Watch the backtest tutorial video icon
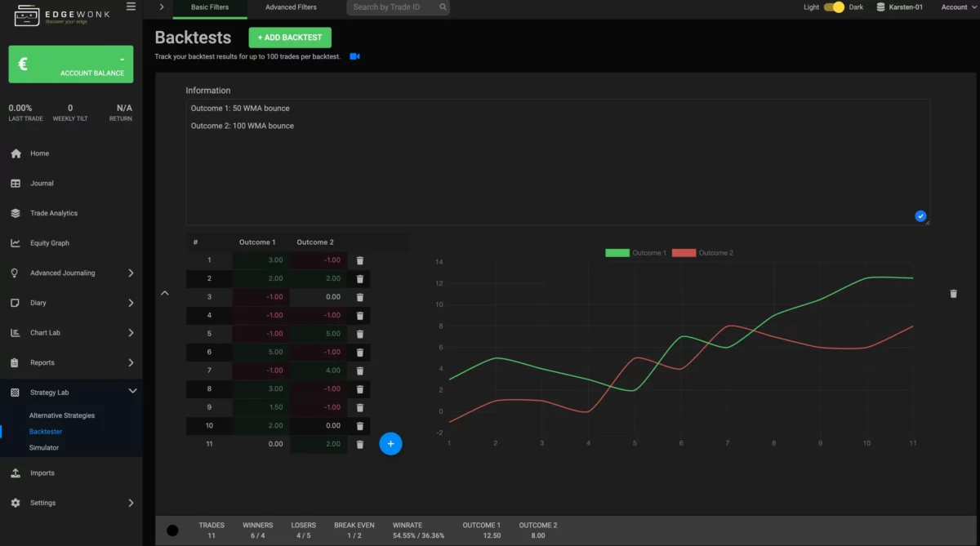980x546 pixels. pos(354,55)
